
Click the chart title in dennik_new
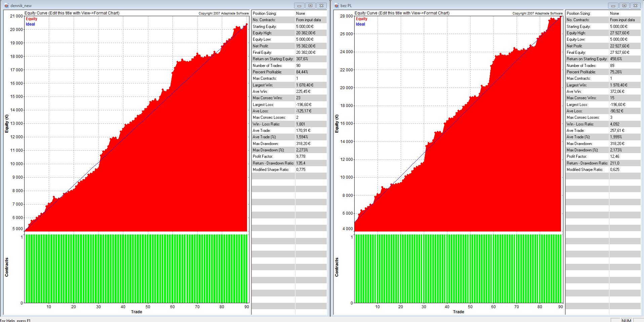(72, 13)
